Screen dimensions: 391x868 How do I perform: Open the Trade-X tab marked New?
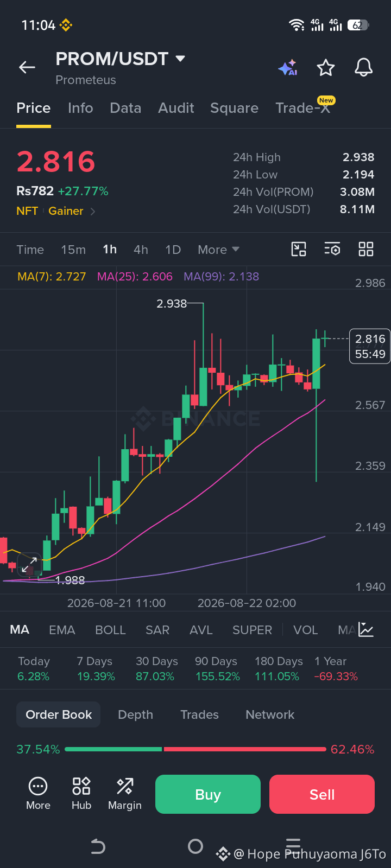[303, 108]
